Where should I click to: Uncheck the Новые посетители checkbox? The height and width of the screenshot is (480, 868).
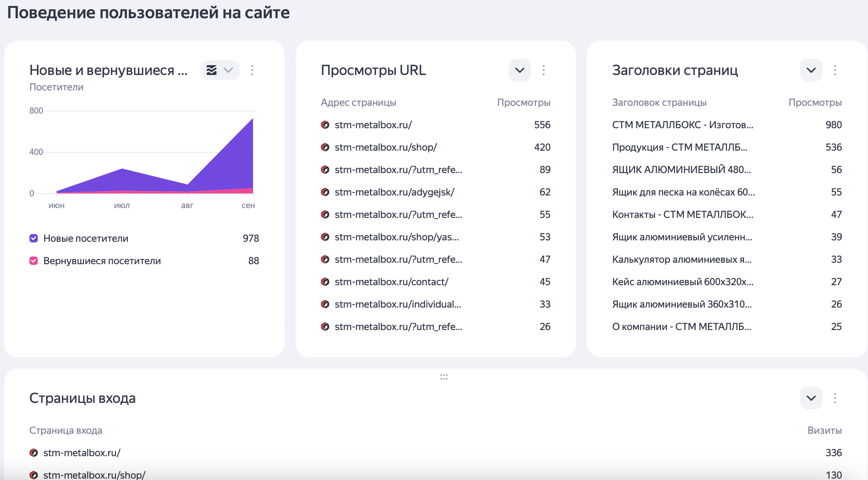click(x=34, y=238)
